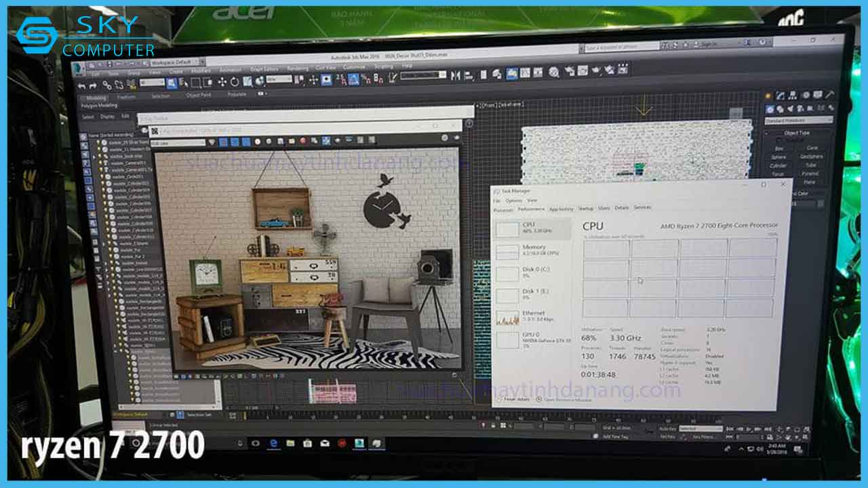Click the Render Production teapot icon
This screenshot has height=488, width=868.
tap(595, 70)
